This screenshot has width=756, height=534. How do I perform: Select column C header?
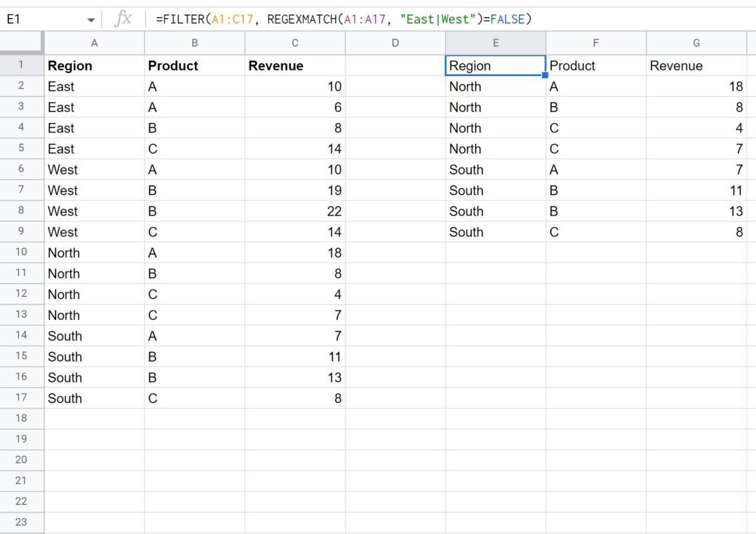[295, 43]
